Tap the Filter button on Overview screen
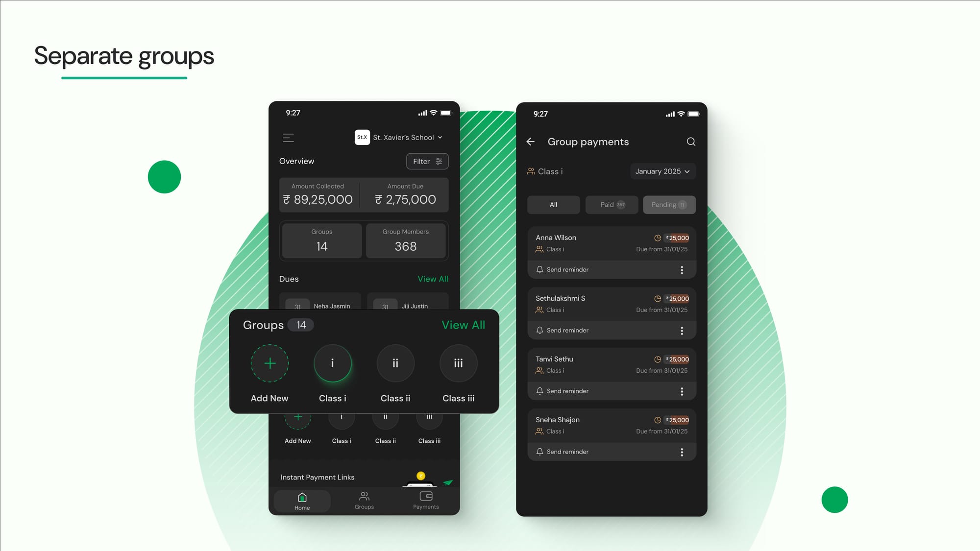The height and width of the screenshot is (551, 980). click(x=427, y=162)
